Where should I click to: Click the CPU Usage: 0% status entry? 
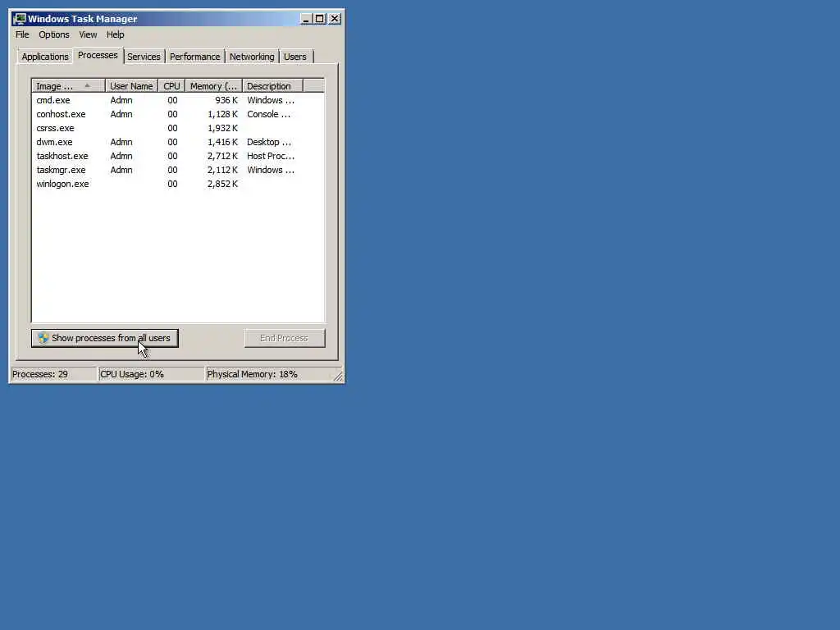pos(151,374)
